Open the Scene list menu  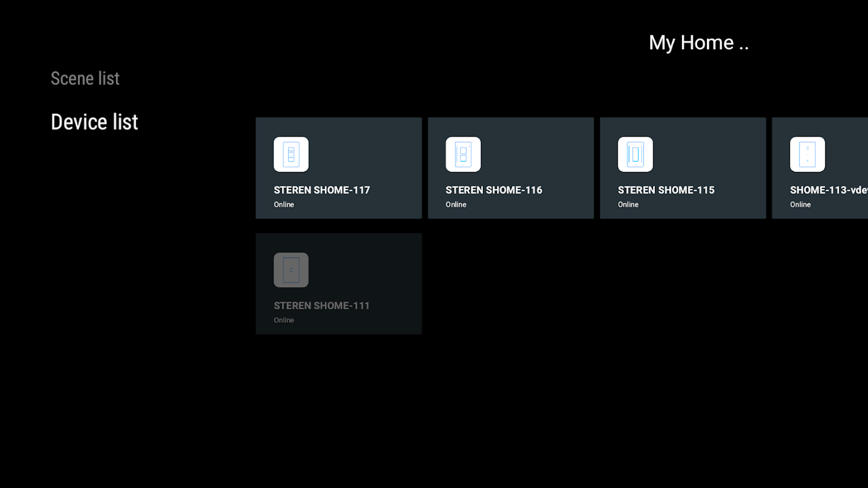pos(85,78)
